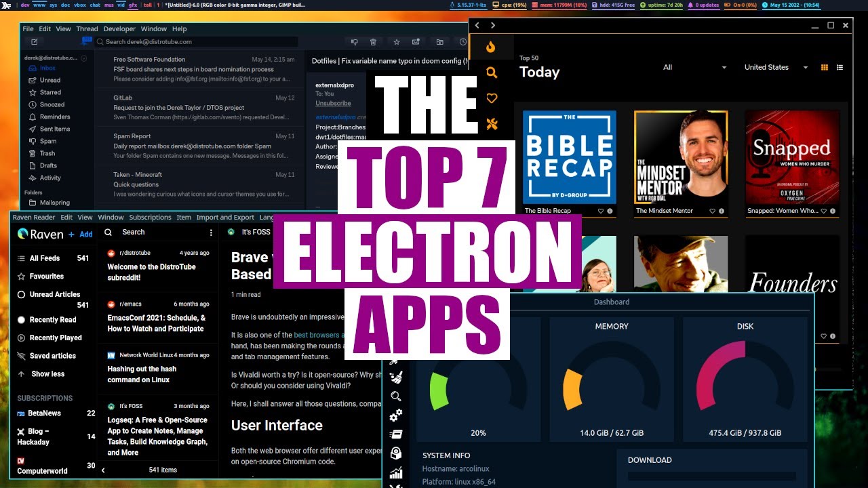Viewport: 868px width, 488px height.
Task: Open the All category dropdown in podcast app
Action: click(694, 67)
